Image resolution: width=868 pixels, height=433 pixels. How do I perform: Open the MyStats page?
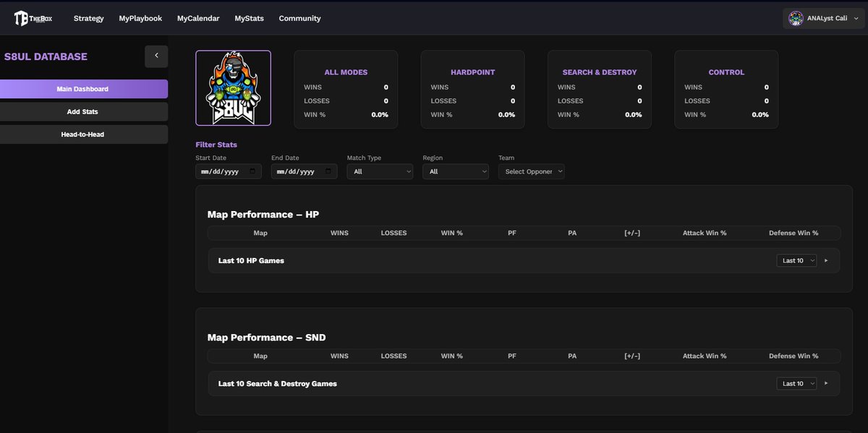[249, 18]
